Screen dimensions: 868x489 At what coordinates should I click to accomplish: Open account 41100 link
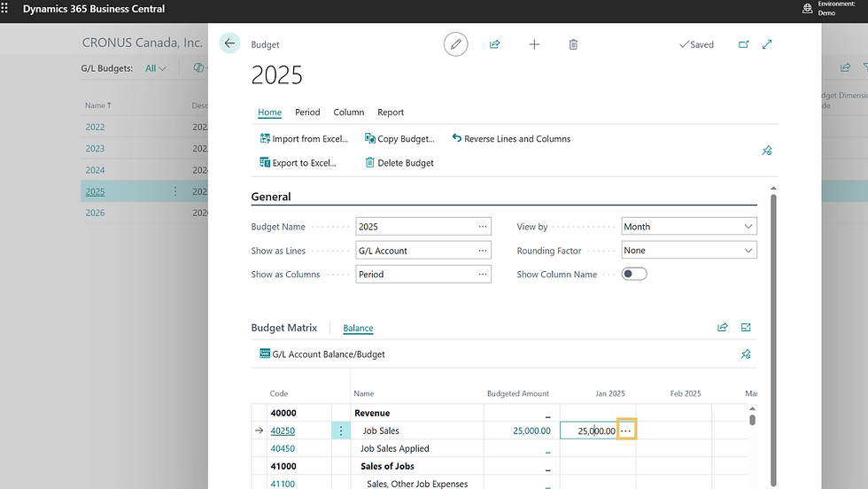(x=283, y=484)
